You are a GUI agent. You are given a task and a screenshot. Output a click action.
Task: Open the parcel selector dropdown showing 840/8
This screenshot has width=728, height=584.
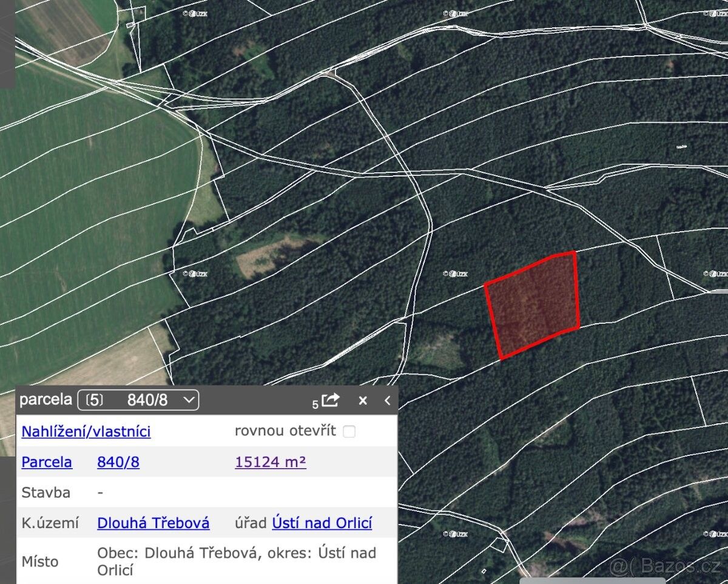[138, 400]
